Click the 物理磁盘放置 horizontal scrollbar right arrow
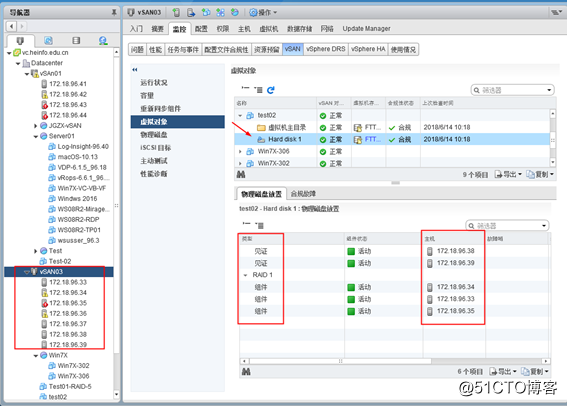Viewport: 567px width, 406px height. click(546, 361)
